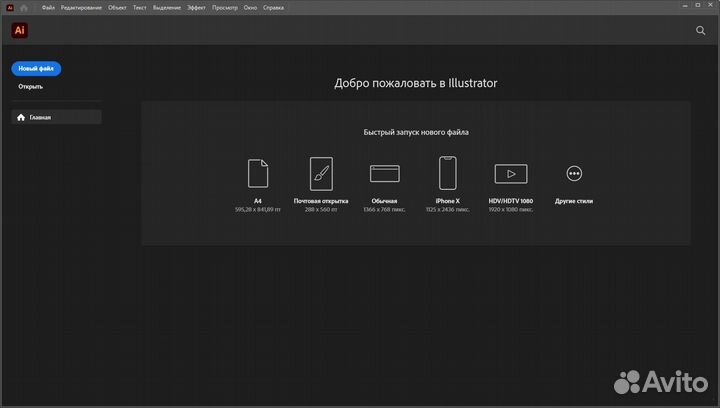Click the search magnifier icon

point(700,30)
